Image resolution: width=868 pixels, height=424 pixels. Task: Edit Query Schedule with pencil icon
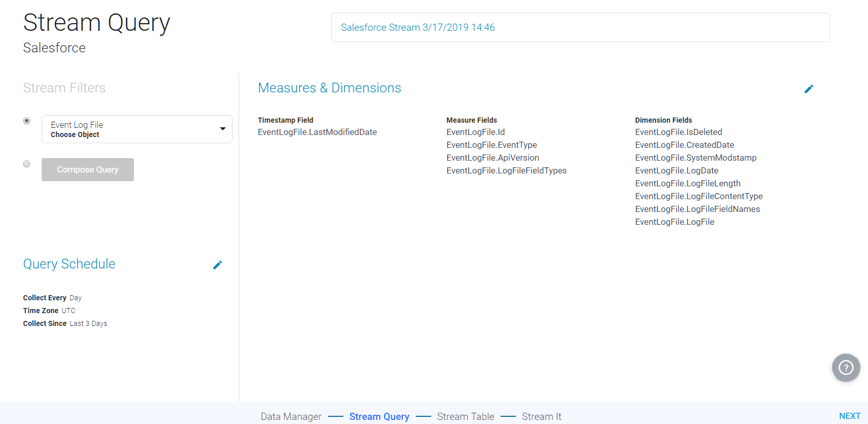click(218, 265)
